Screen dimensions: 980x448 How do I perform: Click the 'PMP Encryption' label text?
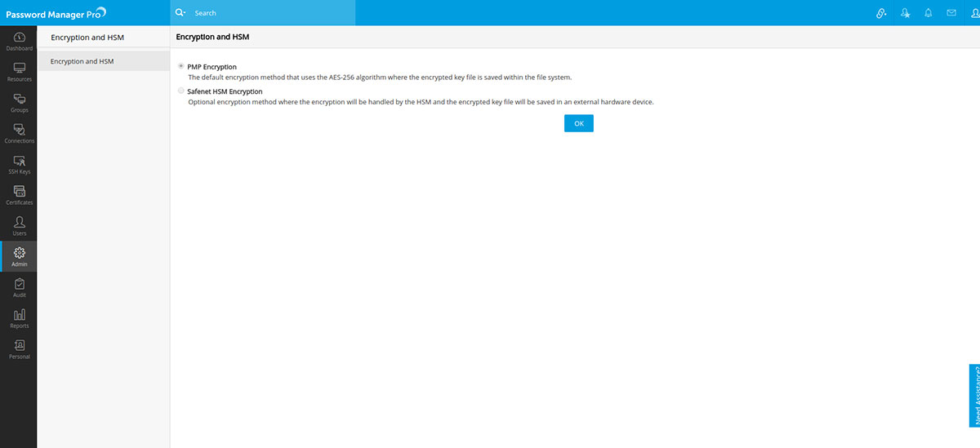coord(212,67)
